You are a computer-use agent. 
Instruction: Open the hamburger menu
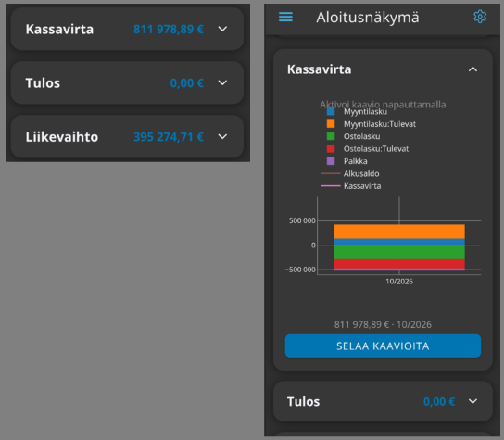point(285,17)
